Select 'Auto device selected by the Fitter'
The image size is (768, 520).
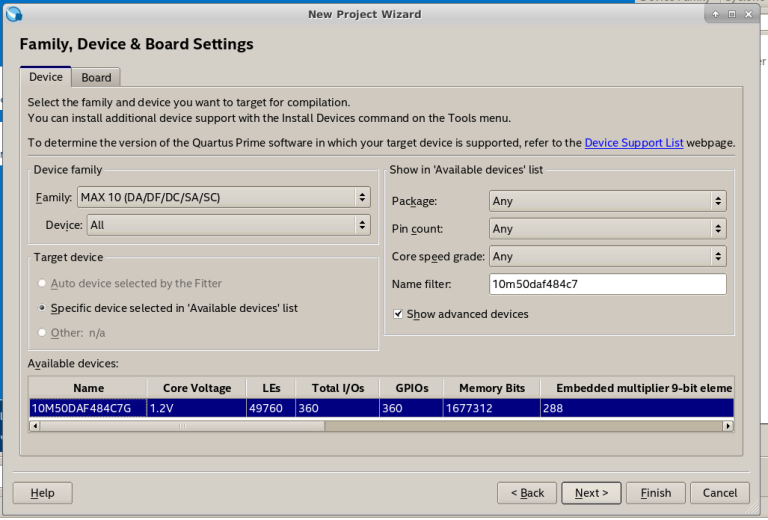click(42, 283)
